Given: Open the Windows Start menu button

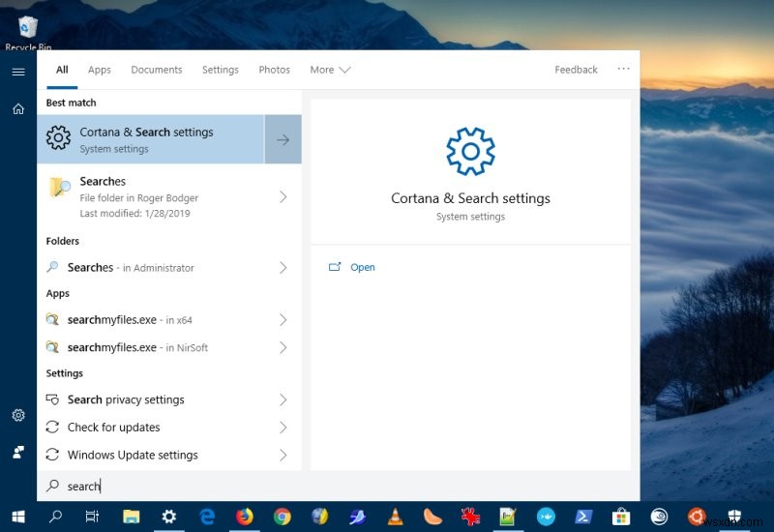Looking at the screenshot, I should (x=18, y=517).
